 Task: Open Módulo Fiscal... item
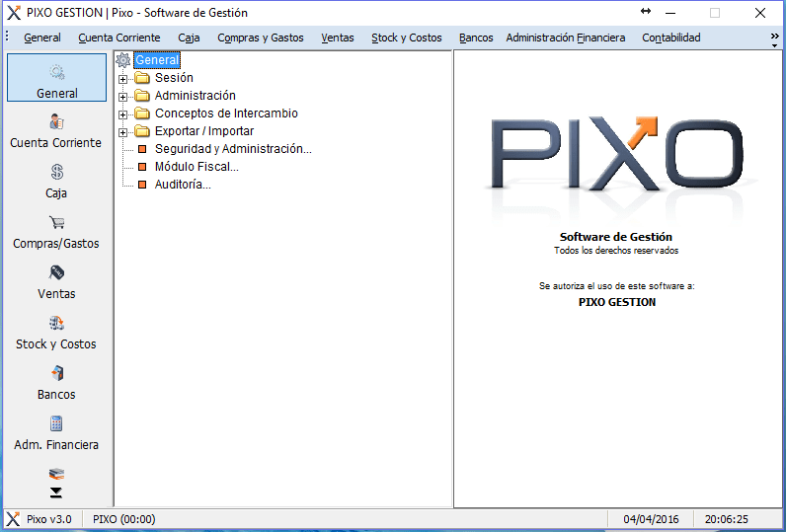(x=196, y=167)
